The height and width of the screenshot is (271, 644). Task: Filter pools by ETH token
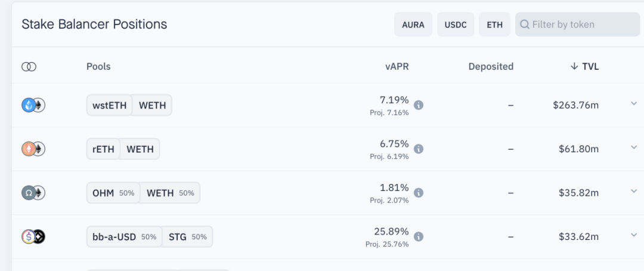(x=494, y=24)
